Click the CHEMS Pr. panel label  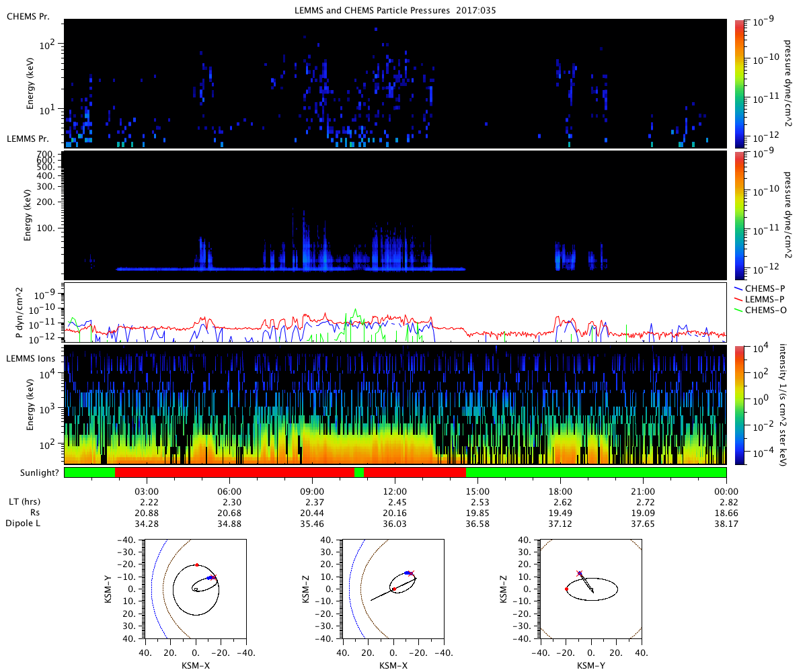[x=28, y=16]
